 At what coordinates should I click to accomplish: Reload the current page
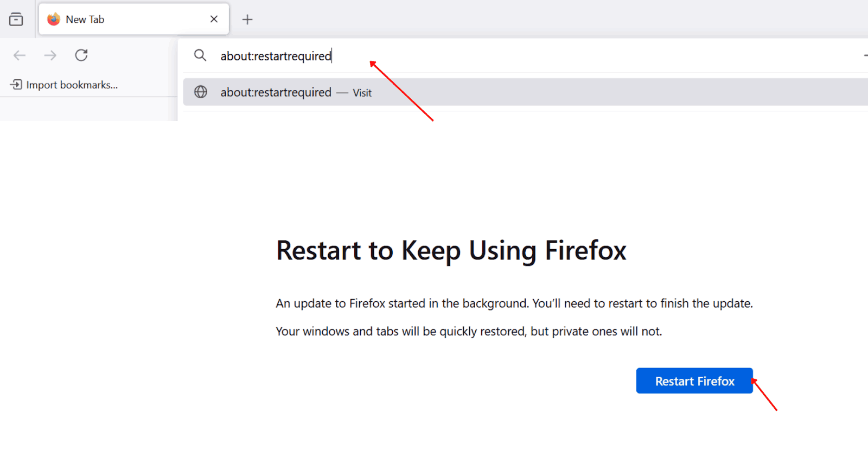[x=81, y=55]
